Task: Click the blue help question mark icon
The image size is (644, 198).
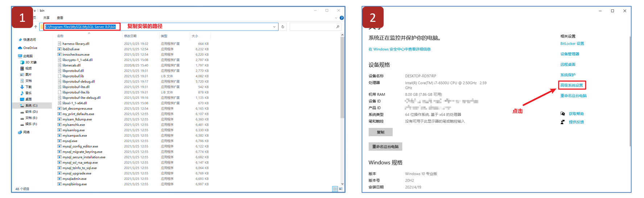Action: [342, 18]
